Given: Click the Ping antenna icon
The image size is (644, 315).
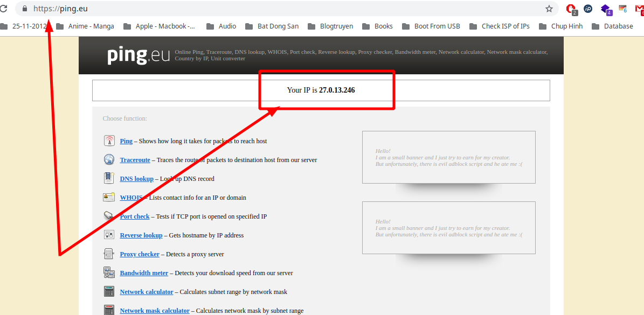Looking at the screenshot, I should point(109,141).
